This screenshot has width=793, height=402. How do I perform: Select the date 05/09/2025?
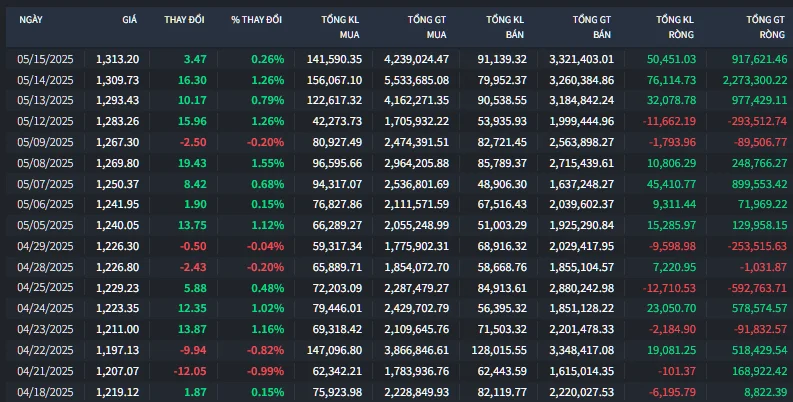pyautogui.click(x=45, y=142)
